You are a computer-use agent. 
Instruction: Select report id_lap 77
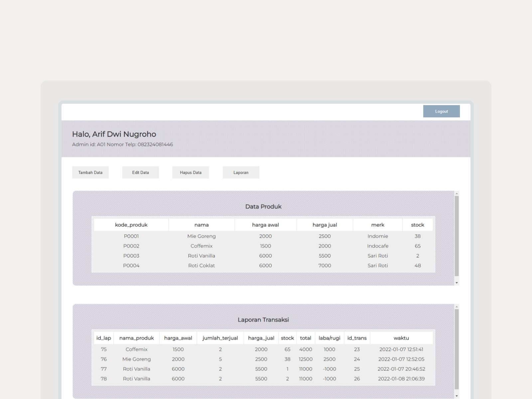coord(104,369)
